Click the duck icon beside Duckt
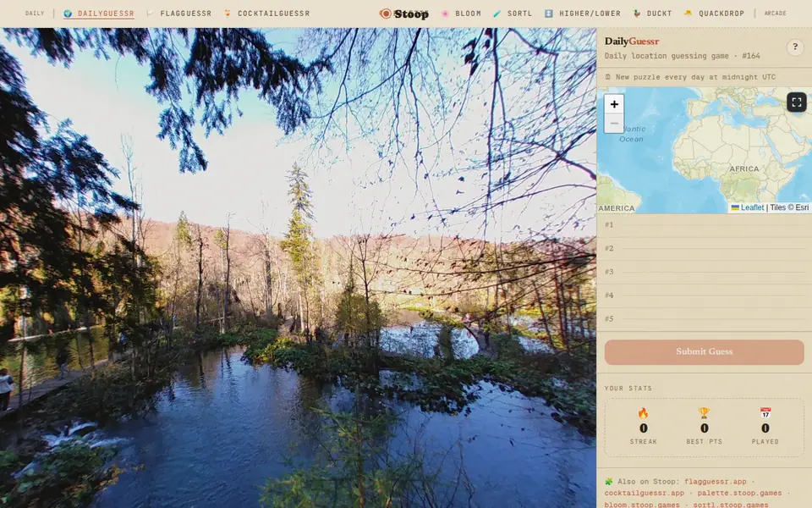The height and width of the screenshot is (508, 812). [637, 14]
